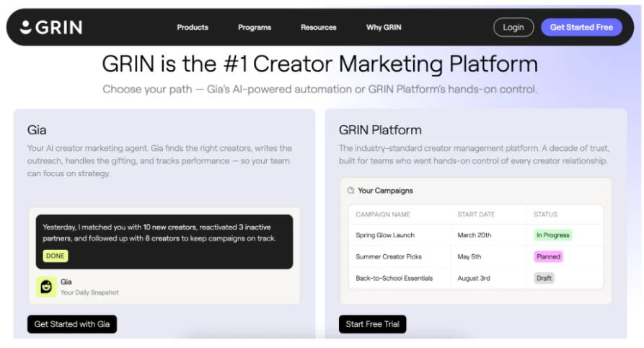Click the In Progress status badge

553,235
